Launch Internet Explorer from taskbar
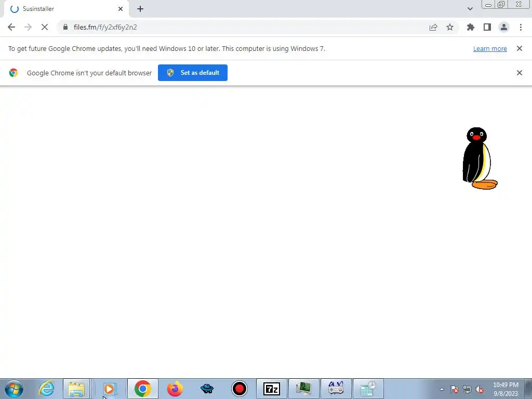 pyautogui.click(x=46, y=389)
